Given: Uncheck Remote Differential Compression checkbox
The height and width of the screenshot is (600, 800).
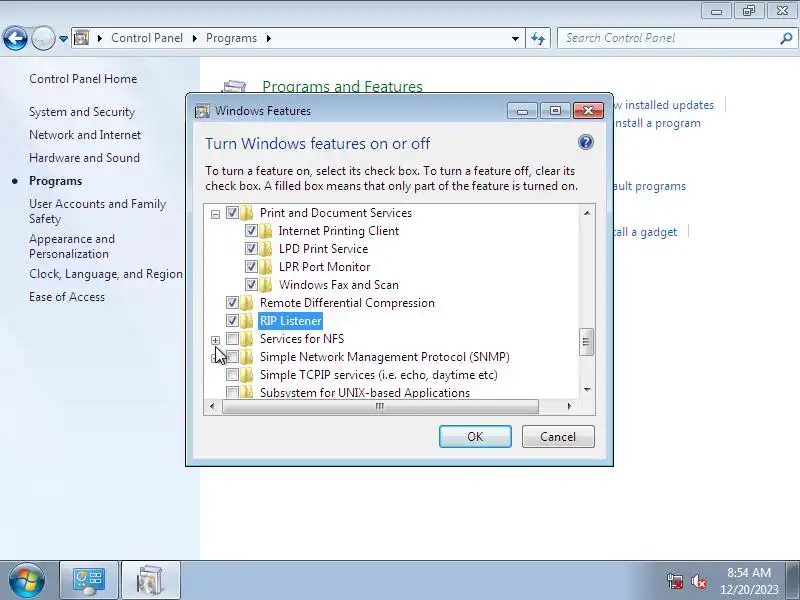Looking at the screenshot, I should [232, 303].
